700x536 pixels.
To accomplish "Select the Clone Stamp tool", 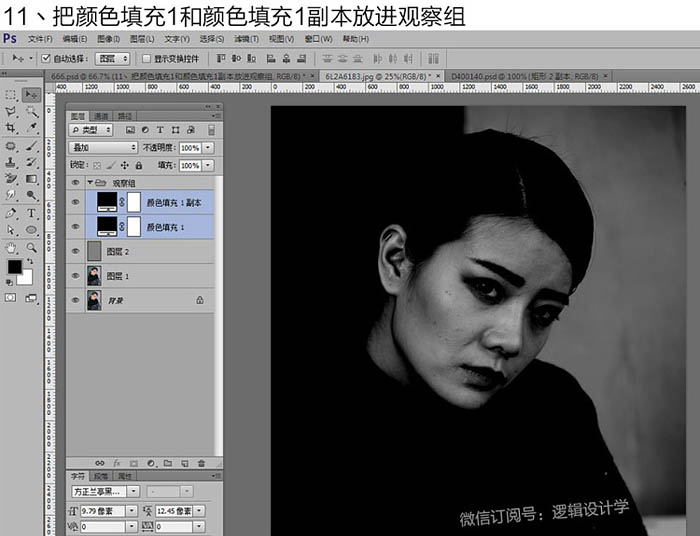I will 11,162.
